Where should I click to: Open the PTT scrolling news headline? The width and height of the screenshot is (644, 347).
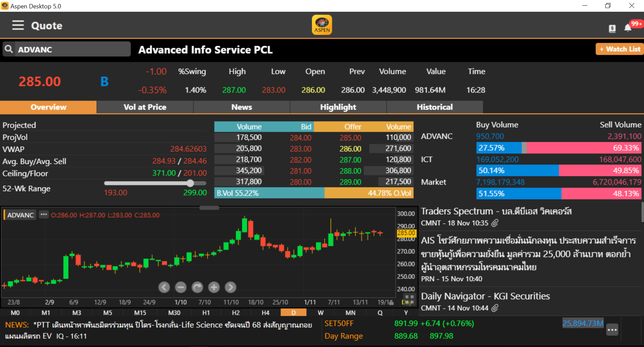tap(158, 330)
